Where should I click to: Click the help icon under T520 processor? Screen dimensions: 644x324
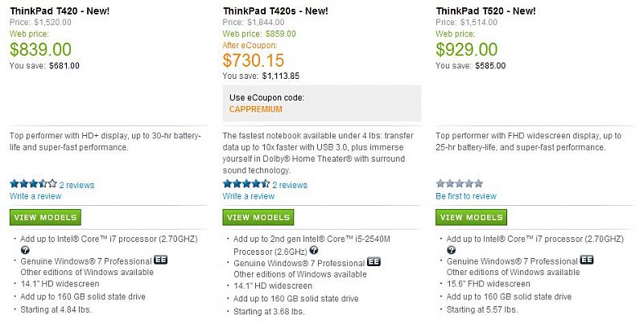(452, 250)
